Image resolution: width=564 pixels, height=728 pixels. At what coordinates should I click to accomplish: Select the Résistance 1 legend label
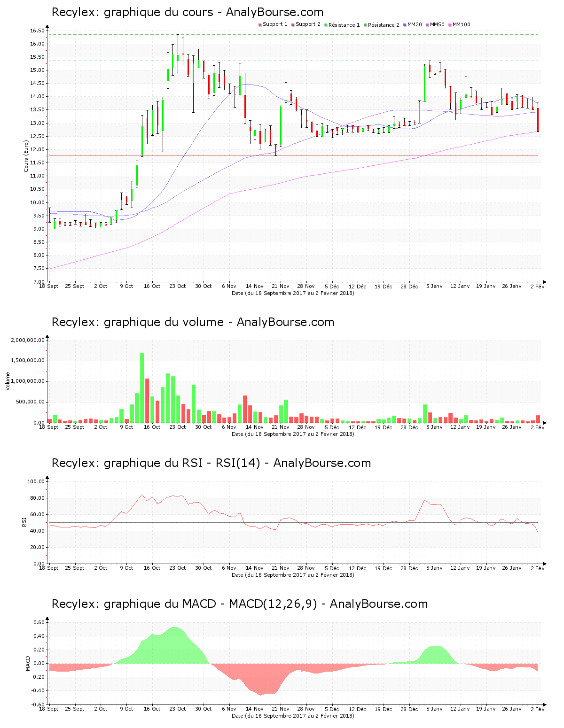[x=344, y=25]
